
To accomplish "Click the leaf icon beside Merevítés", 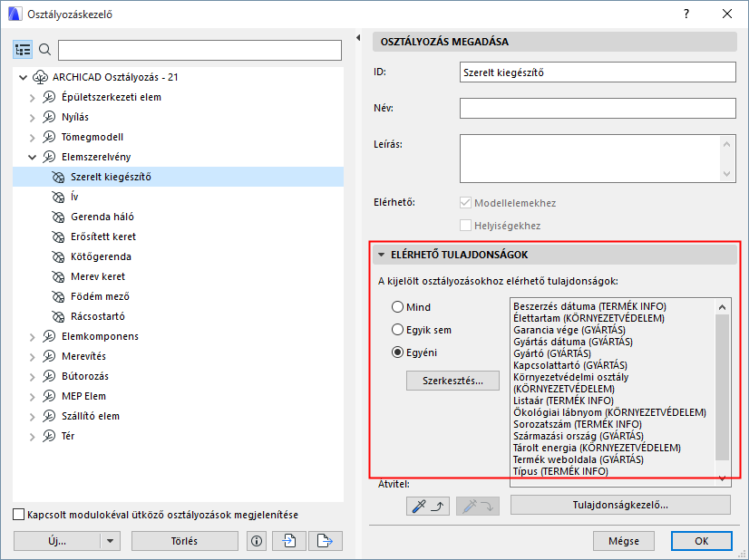I will [49, 357].
